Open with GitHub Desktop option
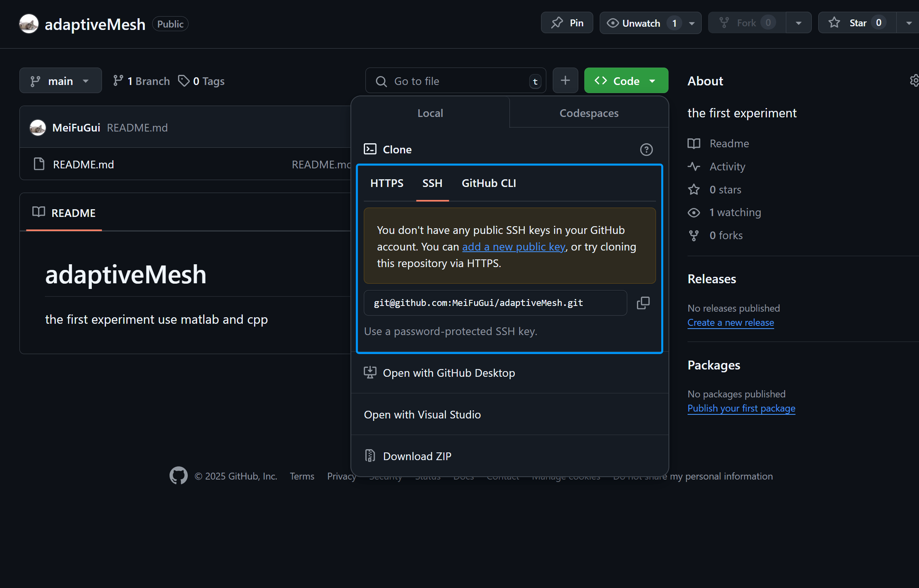 point(449,373)
